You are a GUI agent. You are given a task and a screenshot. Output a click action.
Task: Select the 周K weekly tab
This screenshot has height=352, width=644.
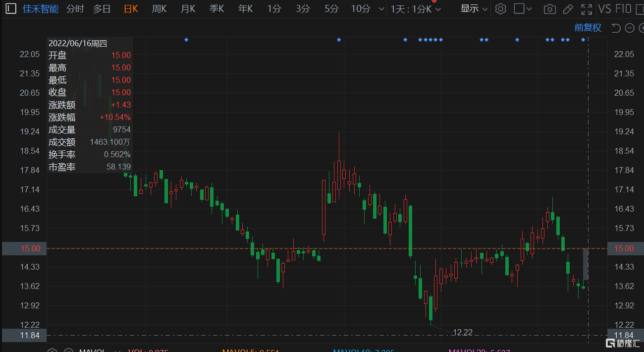(159, 8)
